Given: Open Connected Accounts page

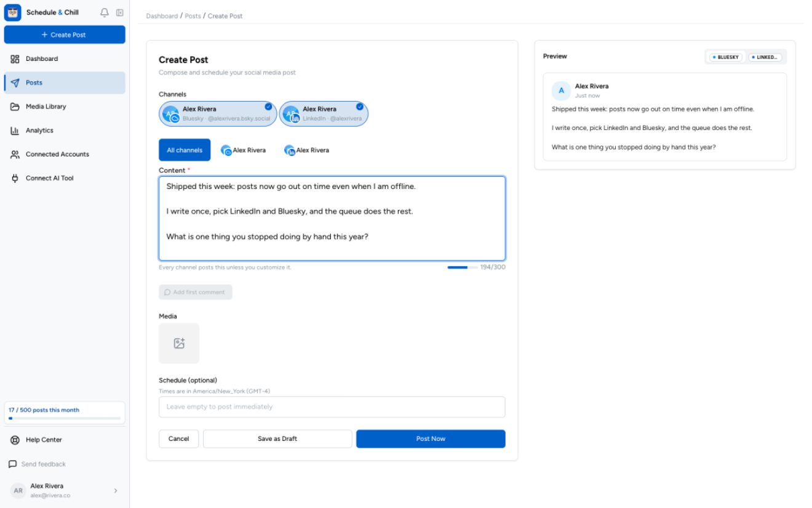Looking at the screenshot, I should point(65,154).
